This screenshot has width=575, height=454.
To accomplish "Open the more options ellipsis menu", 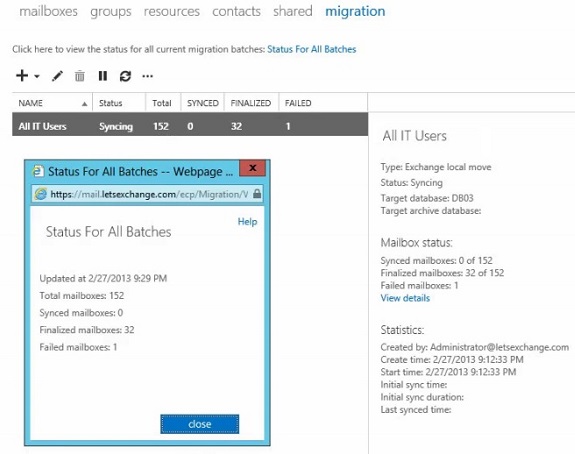I will pyautogui.click(x=147, y=76).
